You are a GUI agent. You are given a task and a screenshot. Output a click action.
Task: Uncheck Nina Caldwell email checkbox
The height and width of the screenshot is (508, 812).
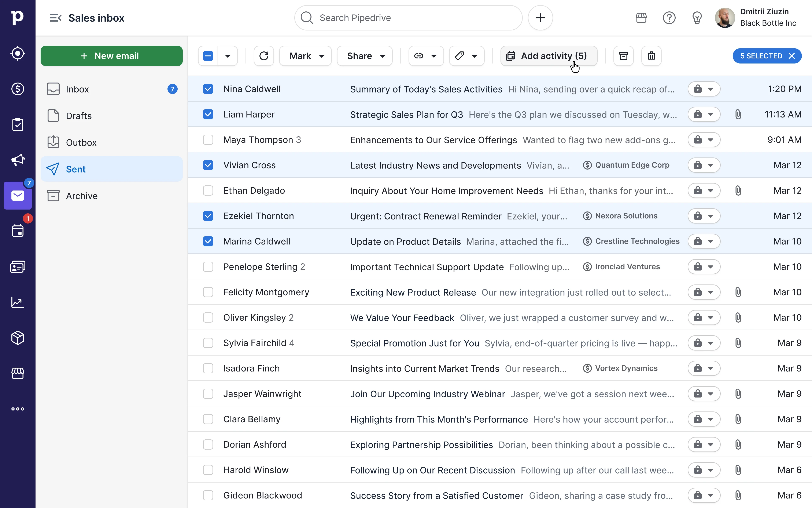point(208,89)
